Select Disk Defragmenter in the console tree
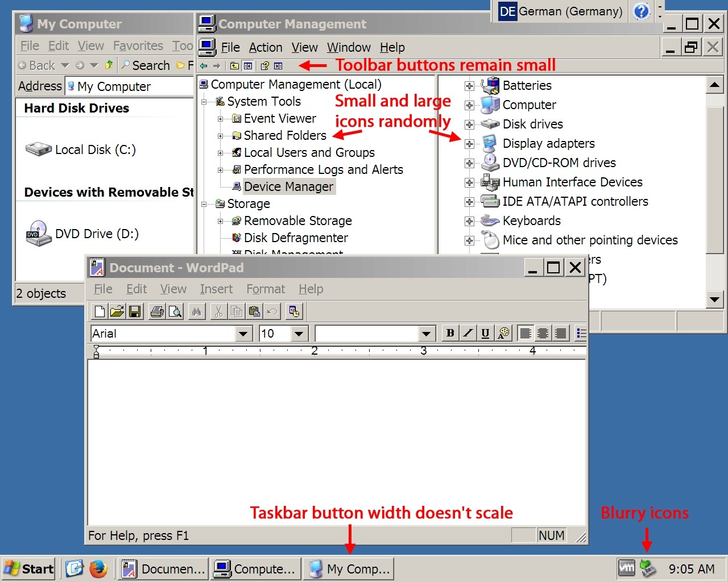This screenshot has height=582, width=728. pyautogui.click(x=296, y=238)
